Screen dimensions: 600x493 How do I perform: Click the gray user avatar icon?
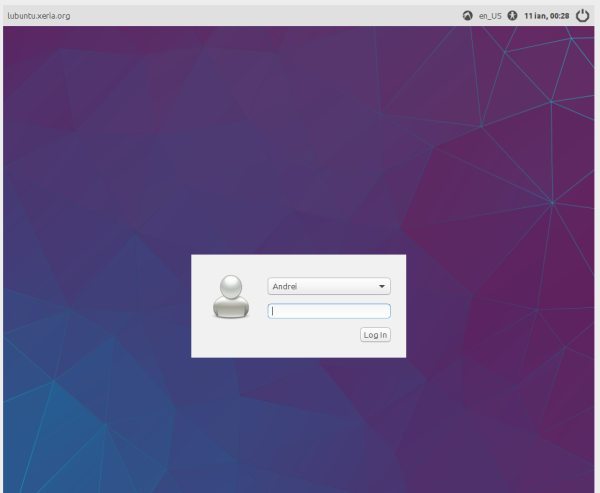230,296
